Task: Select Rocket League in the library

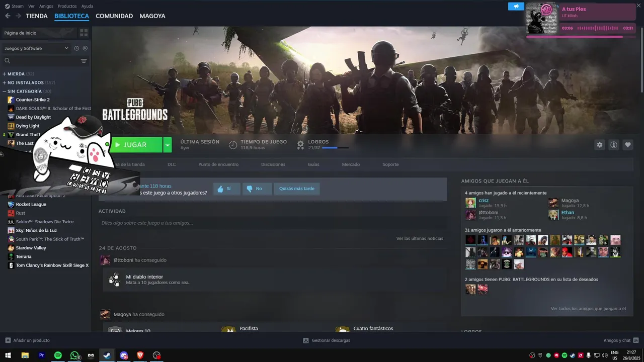Action: pyautogui.click(x=31, y=204)
